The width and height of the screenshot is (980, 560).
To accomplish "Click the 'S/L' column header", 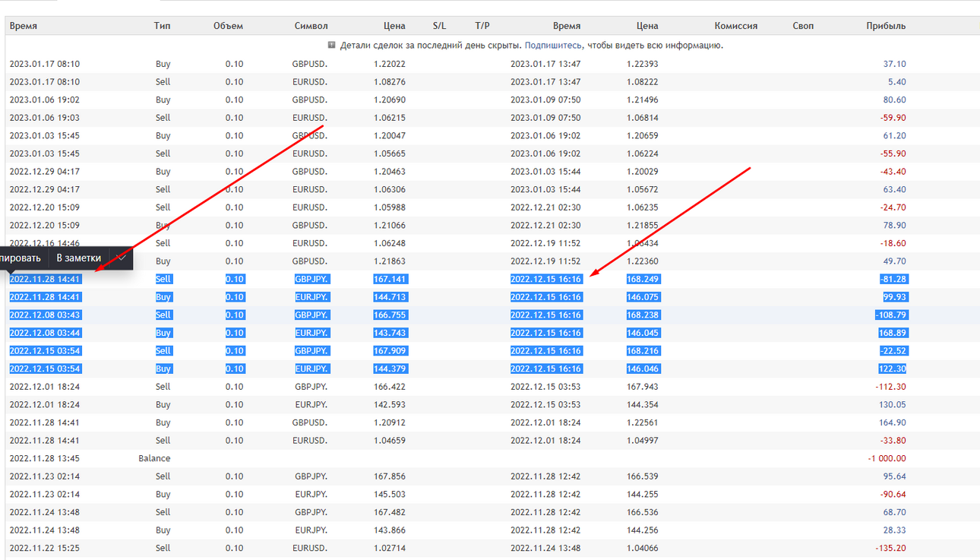I will (440, 26).
